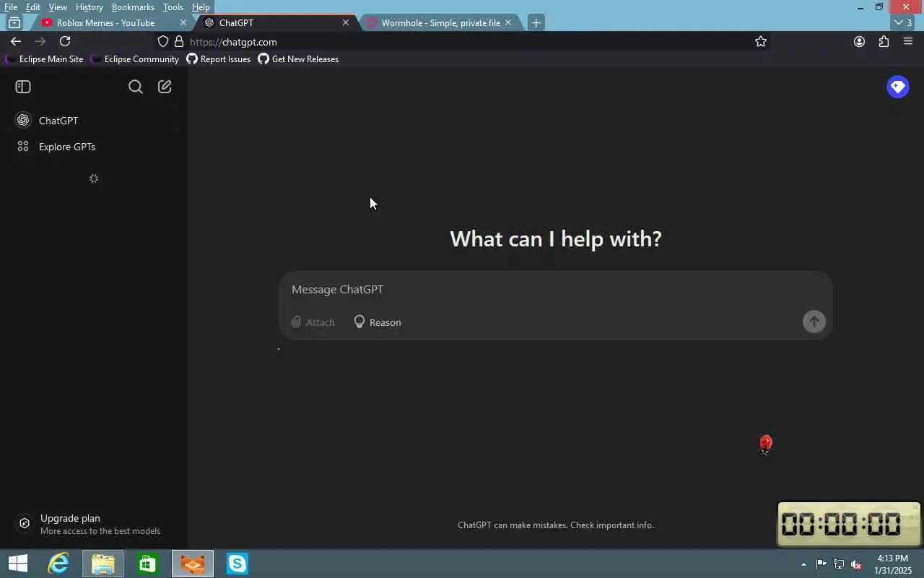The height and width of the screenshot is (578, 924).
Task: Click the chatgpt.com address bar
Action: click(x=462, y=42)
